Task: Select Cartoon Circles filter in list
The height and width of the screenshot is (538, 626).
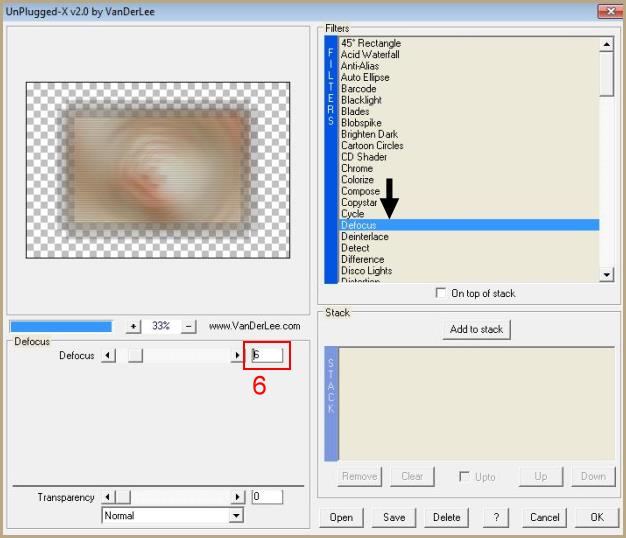Action: coord(372,146)
